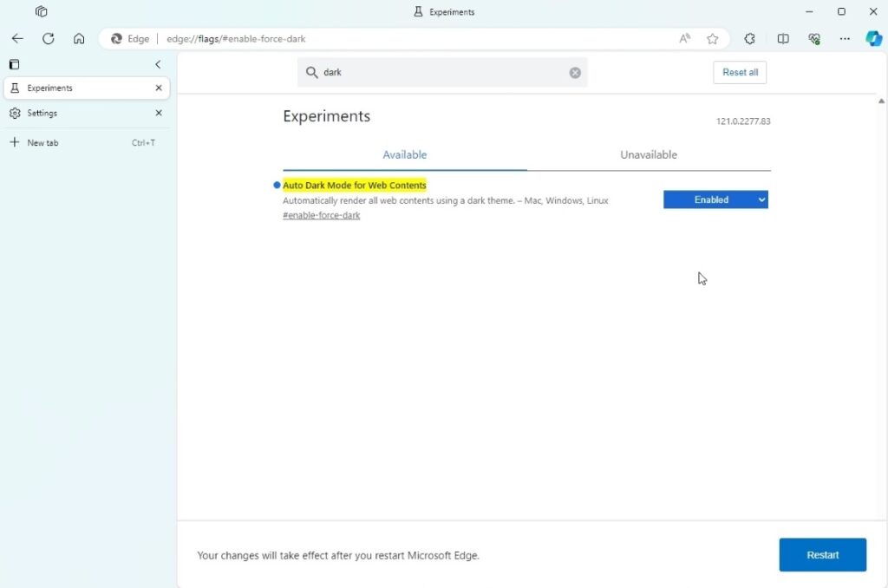Switch to the Unavailable tab
The image size is (888, 588).
(x=648, y=154)
